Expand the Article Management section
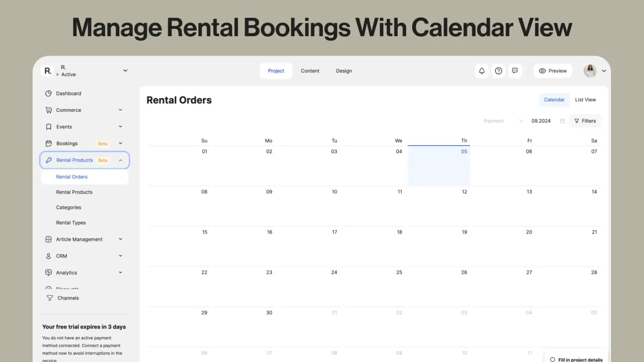The image size is (644, 362). pos(120,239)
